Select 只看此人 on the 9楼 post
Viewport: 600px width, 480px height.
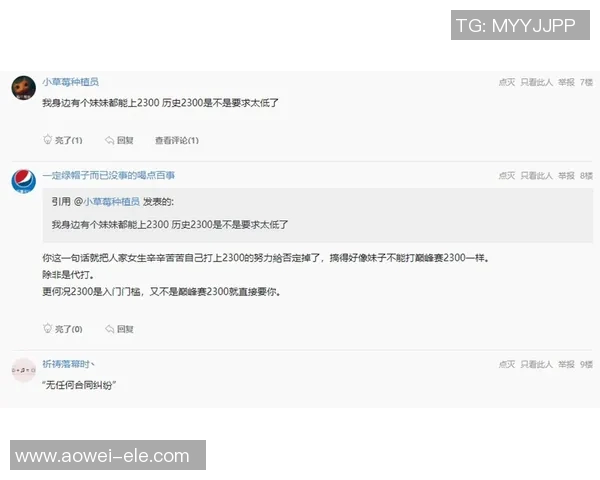[536, 364]
